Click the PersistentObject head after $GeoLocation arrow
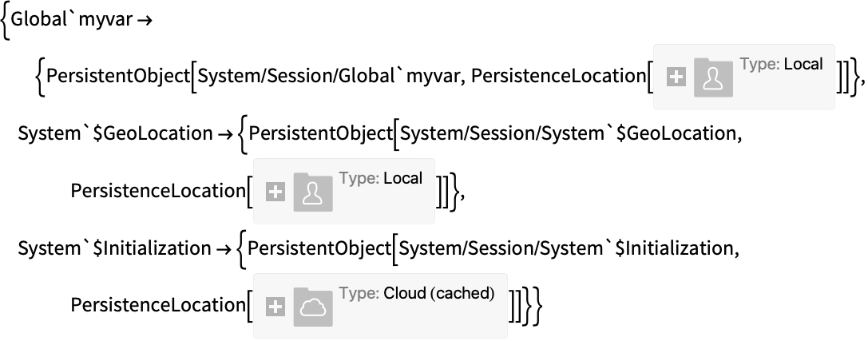This screenshot has width=868, height=341. pos(320,133)
